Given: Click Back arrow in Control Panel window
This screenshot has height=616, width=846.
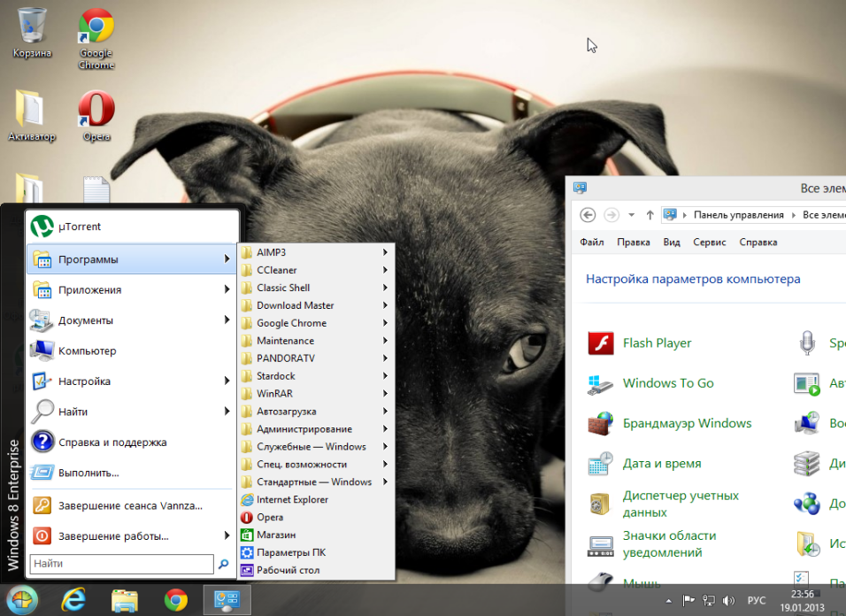Looking at the screenshot, I should 588,215.
